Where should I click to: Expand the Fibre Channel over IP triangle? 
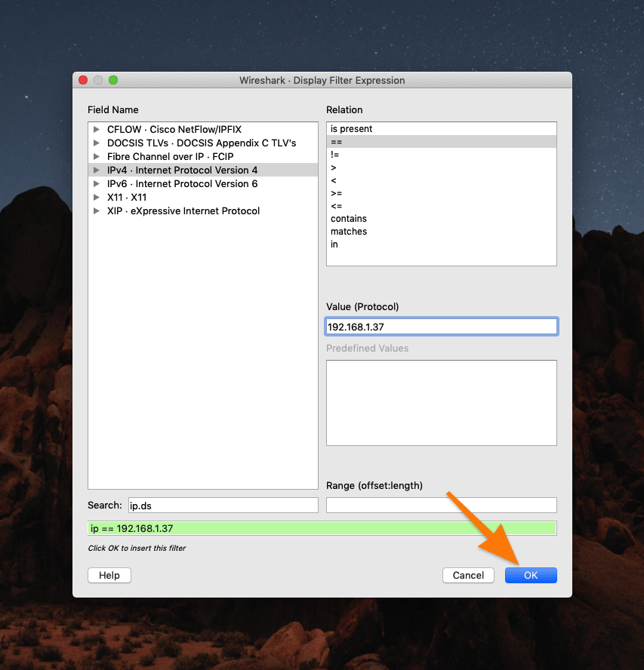[97, 156]
